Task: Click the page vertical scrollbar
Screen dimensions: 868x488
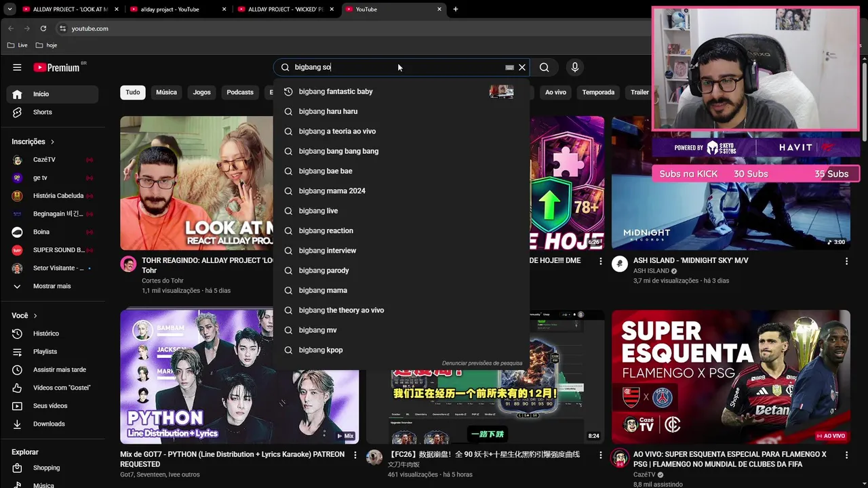Action: coord(865,102)
